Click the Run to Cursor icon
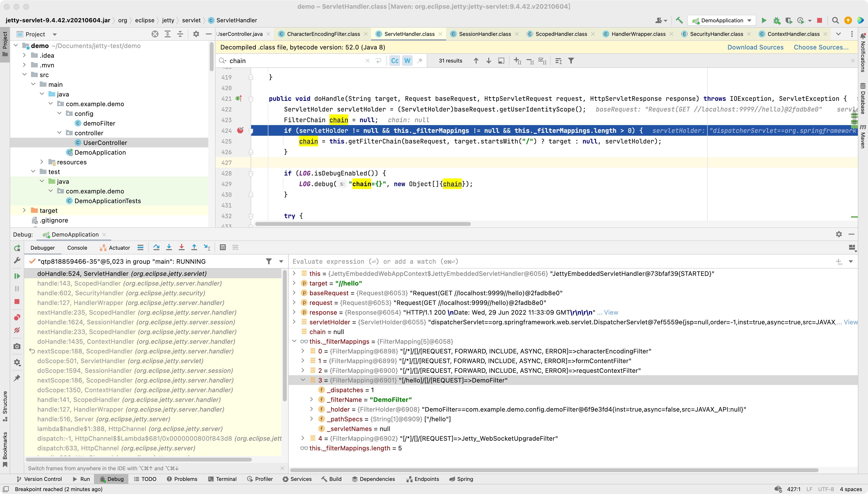Screen dimensions: 868x494 pyautogui.click(x=207, y=247)
